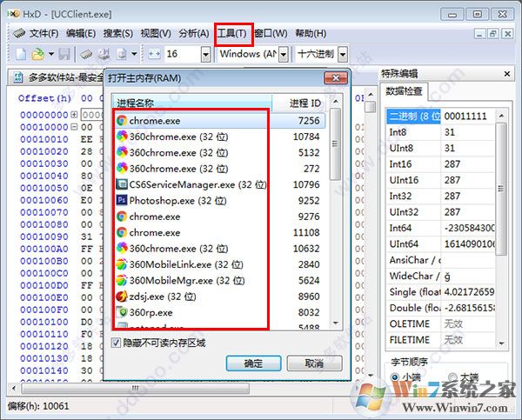
Task: Open the 工具(T) Tools menu
Action: [x=231, y=33]
